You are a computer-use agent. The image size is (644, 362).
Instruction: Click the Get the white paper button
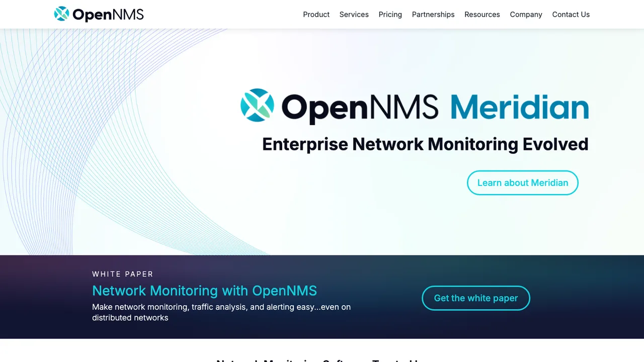(476, 298)
